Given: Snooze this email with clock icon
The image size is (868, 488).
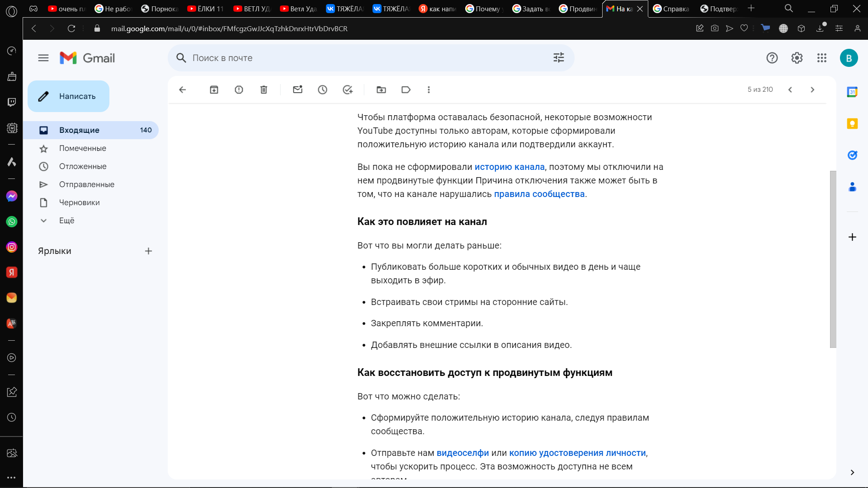Looking at the screenshot, I should [x=322, y=90].
